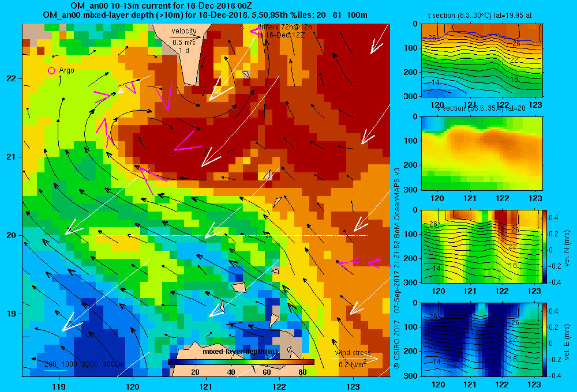
Task: Click the '0.4' tick on vel. N colorbar
Action: coord(553,218)
